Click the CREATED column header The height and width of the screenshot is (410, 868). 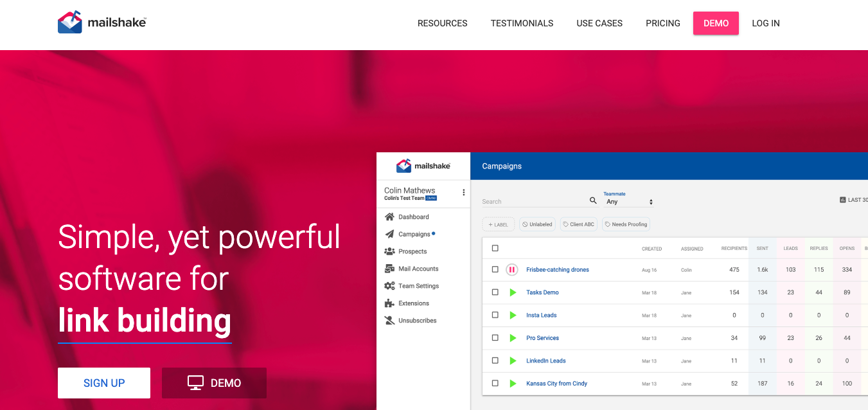click(651, 249)
